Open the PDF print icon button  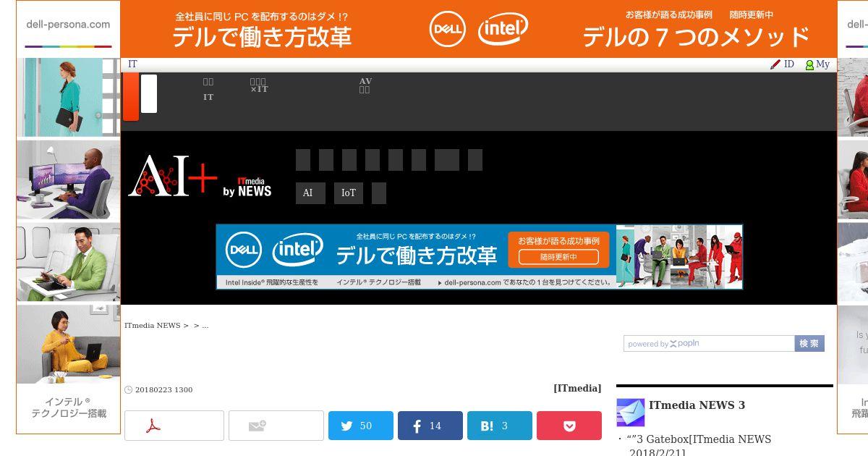pos(174,426)
